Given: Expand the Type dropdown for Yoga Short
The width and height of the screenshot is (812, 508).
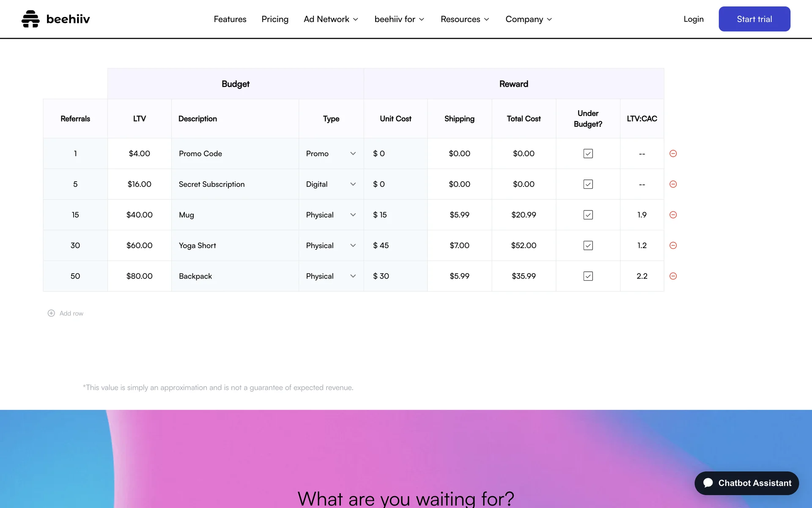Looking at the screenshot, I should tap(331, 246).
